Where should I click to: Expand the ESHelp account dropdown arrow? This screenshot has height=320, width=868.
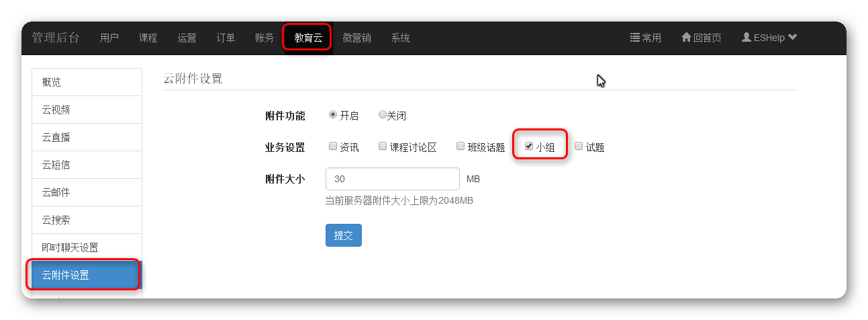tap(793, 38)
